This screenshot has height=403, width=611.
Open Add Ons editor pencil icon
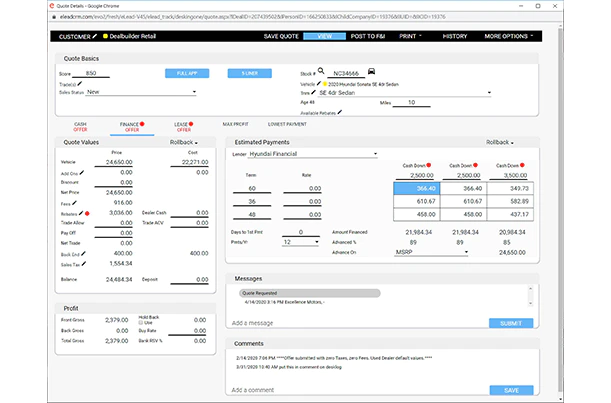pyautogui.click(x=82, y=173)
